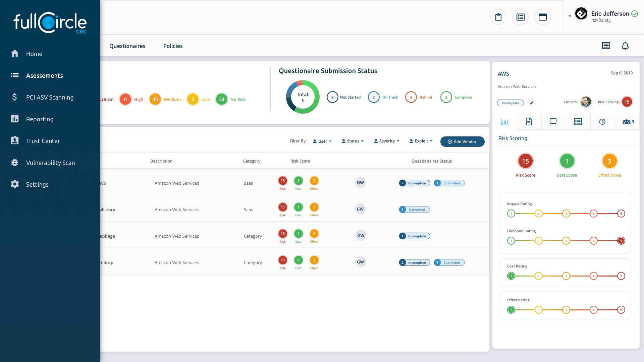This screenshot has height=362, width=644.
Task: Click Submitted pill in Fullstory row
Action: click(414, 209)
